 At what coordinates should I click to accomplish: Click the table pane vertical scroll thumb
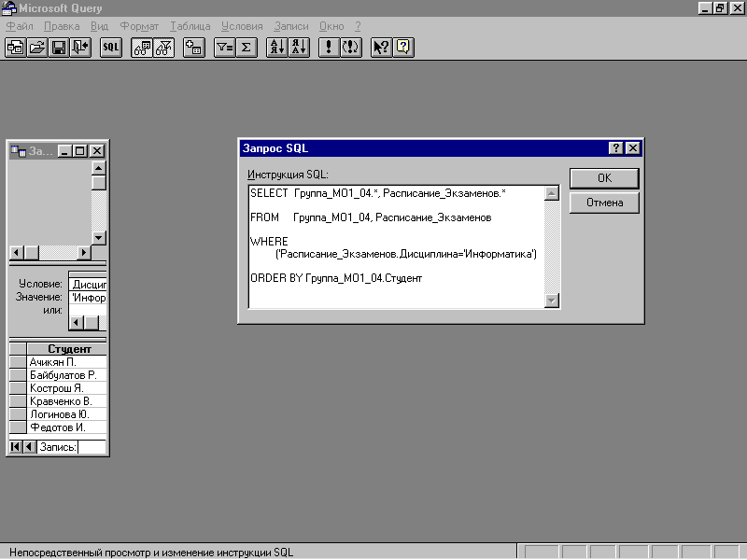tap(99, 183)
